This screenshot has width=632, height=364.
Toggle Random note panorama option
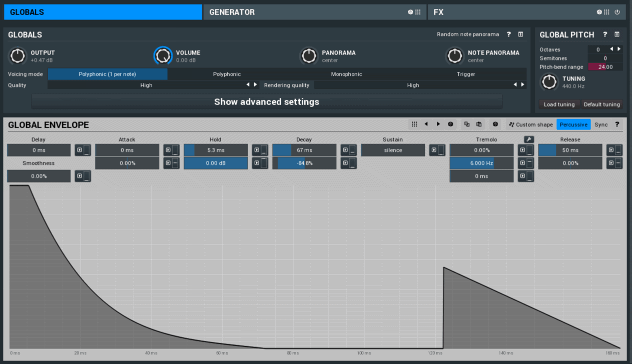[x=468, y=34]
